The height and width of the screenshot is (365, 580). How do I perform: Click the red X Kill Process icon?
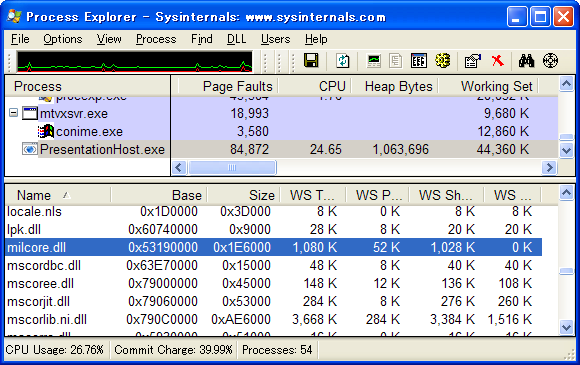tap(498, 61)
